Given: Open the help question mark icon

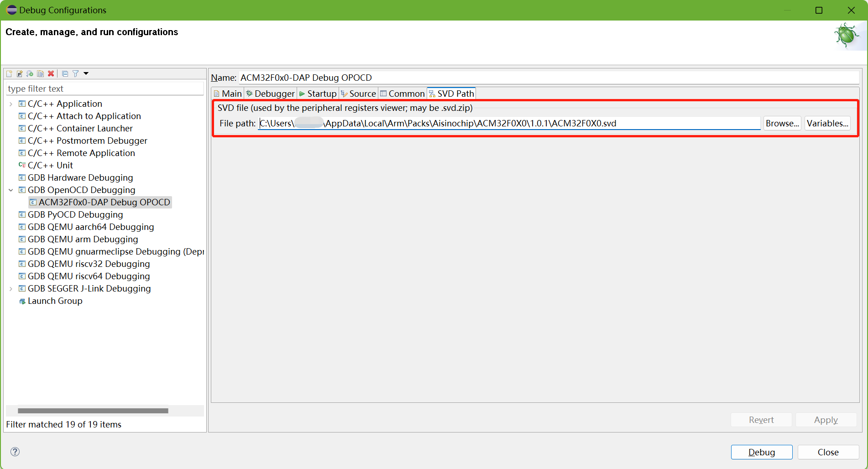Looking at the screenshot, I should 15,452.
